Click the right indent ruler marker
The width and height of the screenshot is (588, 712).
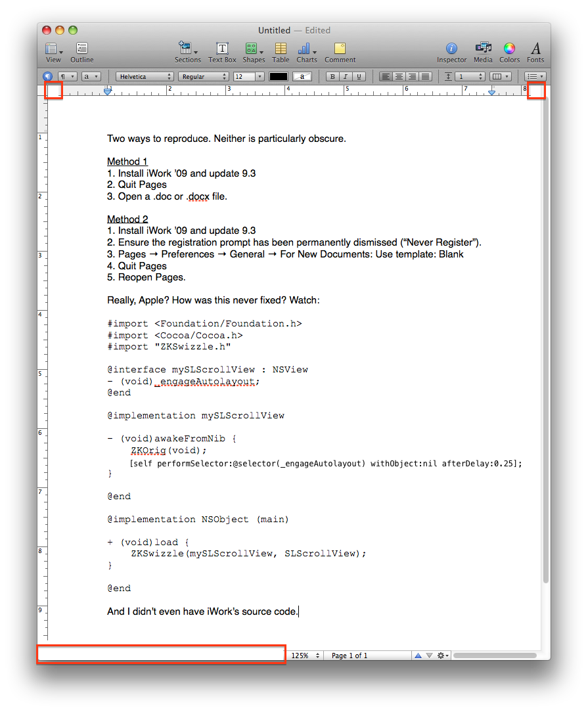click(x=491, y=92)
